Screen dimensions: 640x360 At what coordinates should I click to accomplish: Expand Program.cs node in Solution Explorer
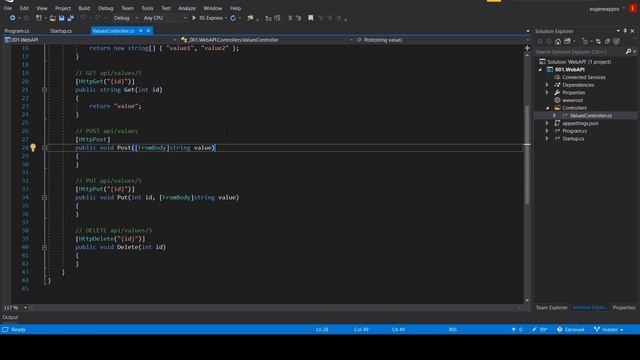tap(547, 131)
